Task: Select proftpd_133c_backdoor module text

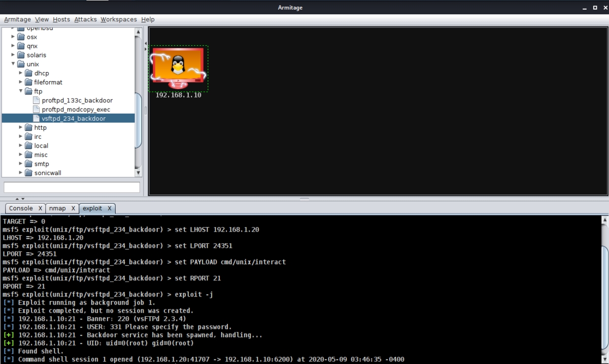Action: point(77,100)
